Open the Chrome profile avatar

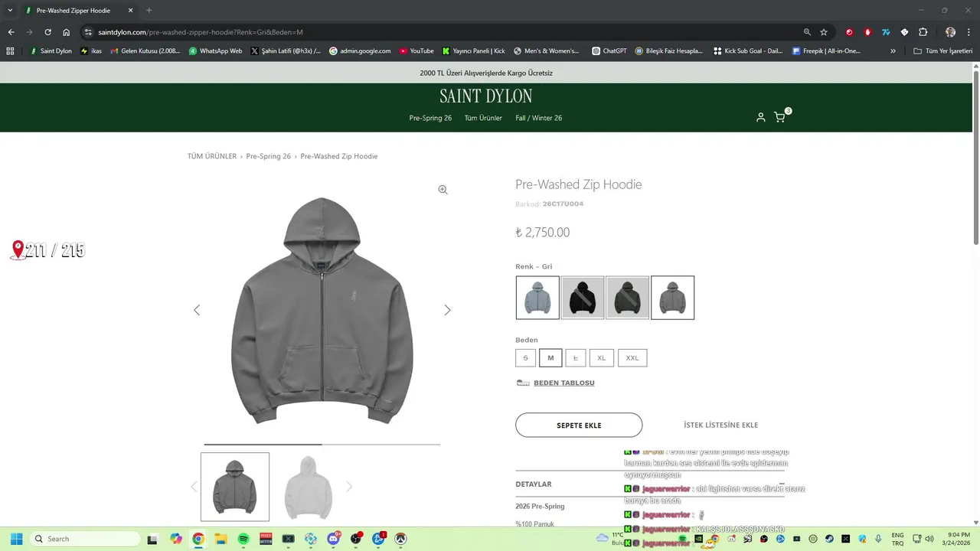click(x=950, y=32)
